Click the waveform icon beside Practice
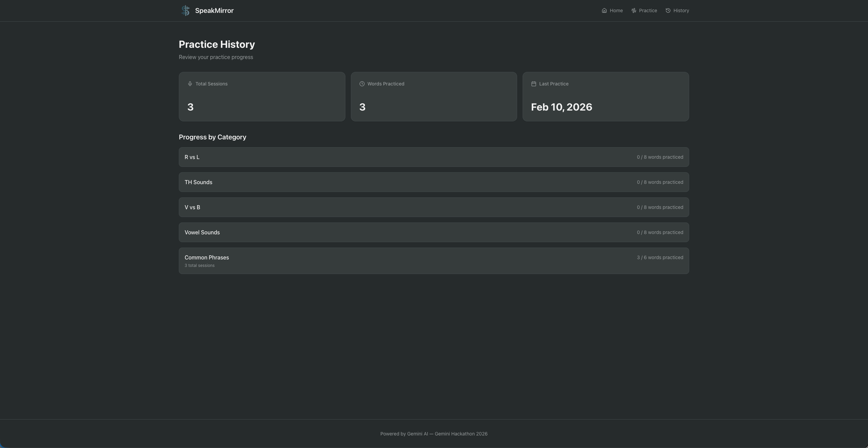This screenshot has width=868, height=448. [634, 11]
